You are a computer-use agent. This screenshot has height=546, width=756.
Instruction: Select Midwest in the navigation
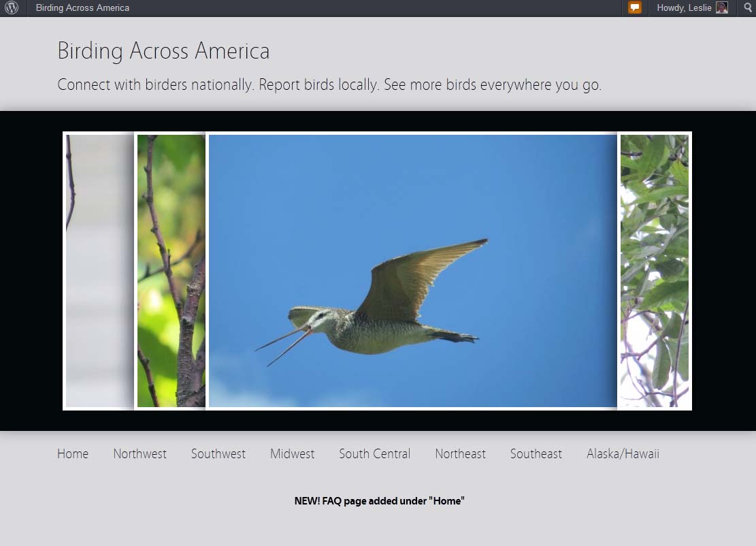click(x=292, y=454)
